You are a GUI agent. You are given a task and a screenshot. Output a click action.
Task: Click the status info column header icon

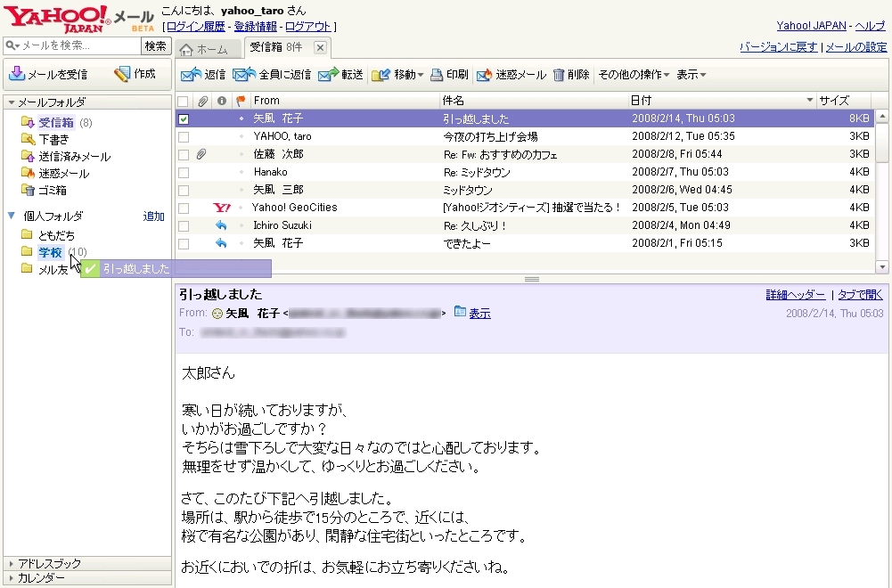click(222, 101)
